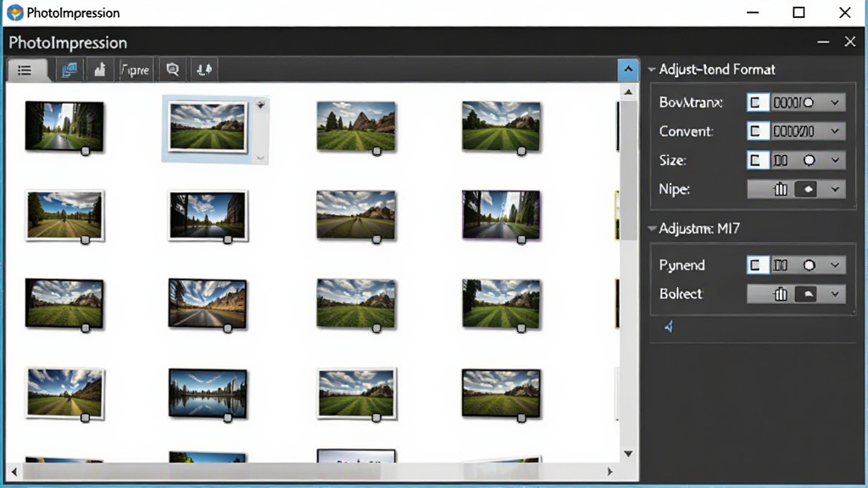This screenshot has height=488, width=868.
Task: Click the blue up-chevron button above the scrollbar
Action: [628, 69]
